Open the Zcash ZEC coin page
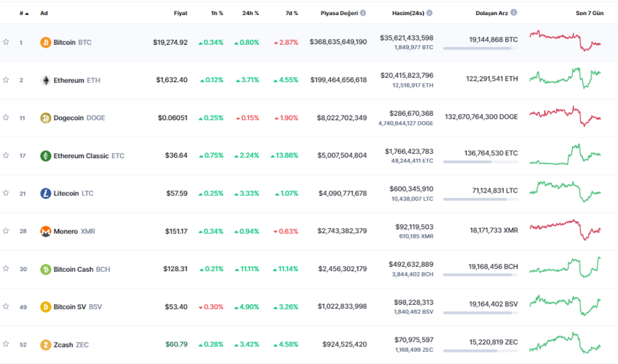The height and width of the screenshot is (364, 618). coord(71,345)
